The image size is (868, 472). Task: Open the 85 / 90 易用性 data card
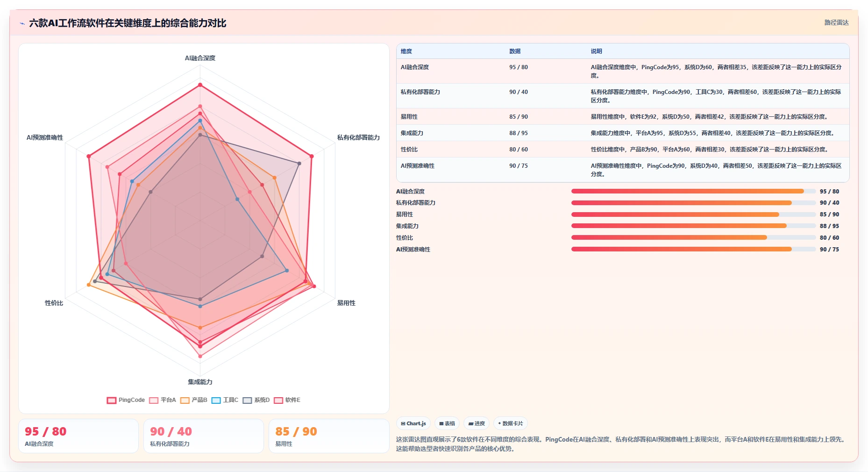(329, 436)
